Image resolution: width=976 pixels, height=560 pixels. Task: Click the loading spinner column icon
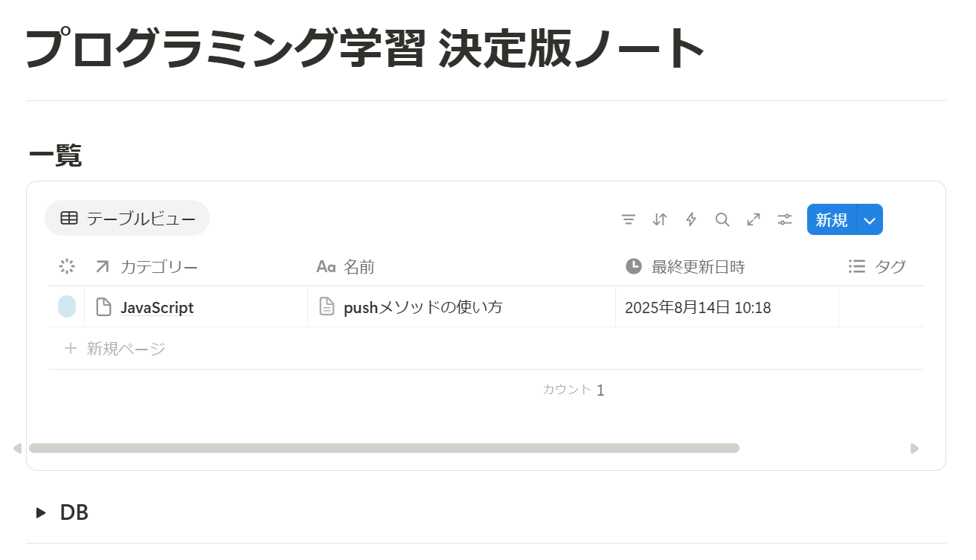tap(67, 266)
